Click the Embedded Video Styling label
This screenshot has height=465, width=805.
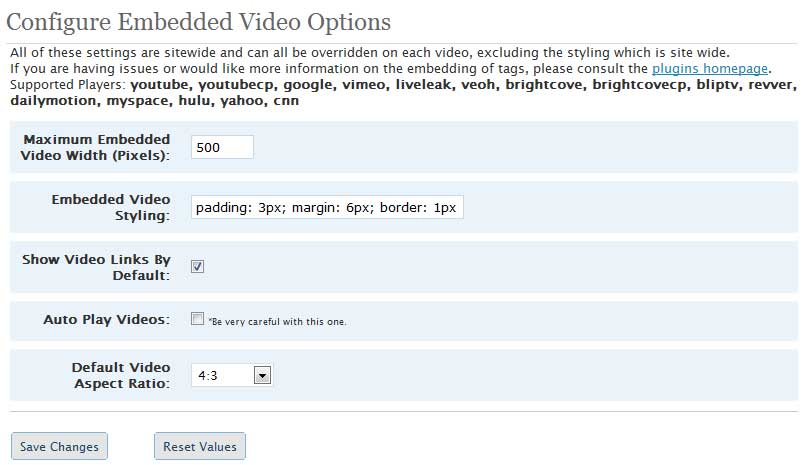110,207
